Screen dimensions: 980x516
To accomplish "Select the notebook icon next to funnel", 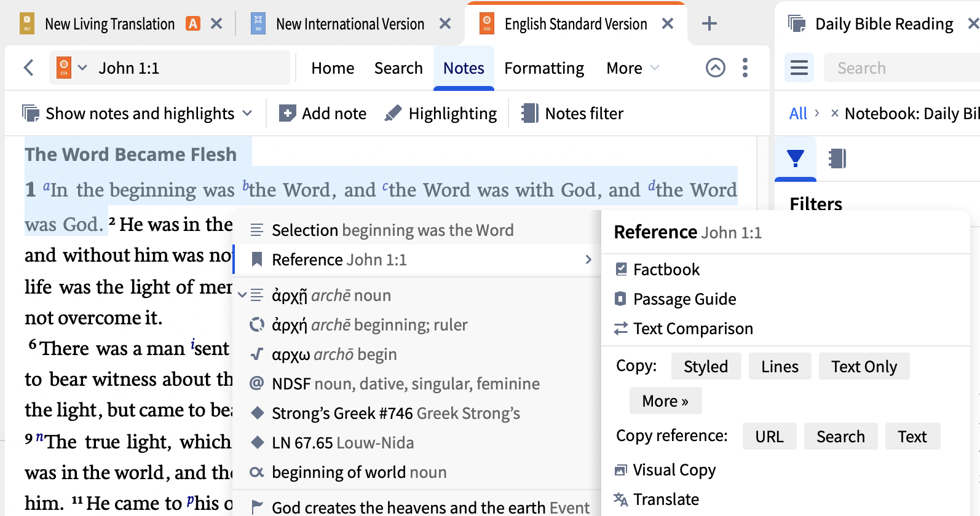I will point(837,158).
